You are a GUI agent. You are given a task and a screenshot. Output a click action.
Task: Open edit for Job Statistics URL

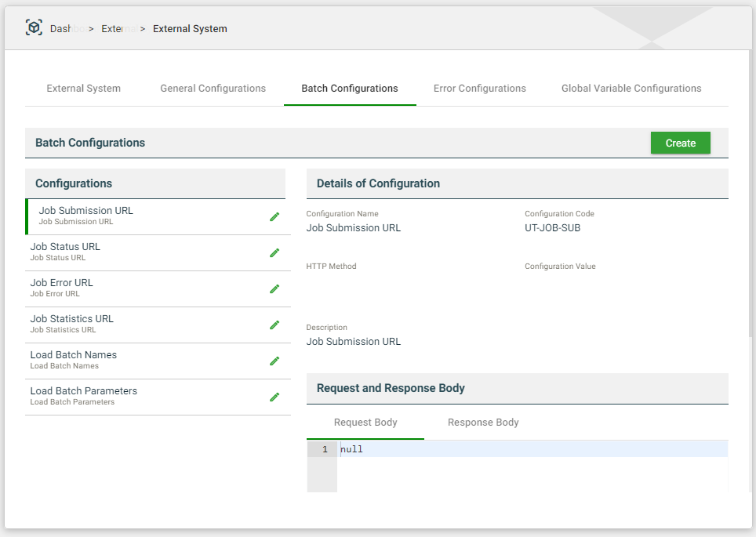click(x=274, y=325)
